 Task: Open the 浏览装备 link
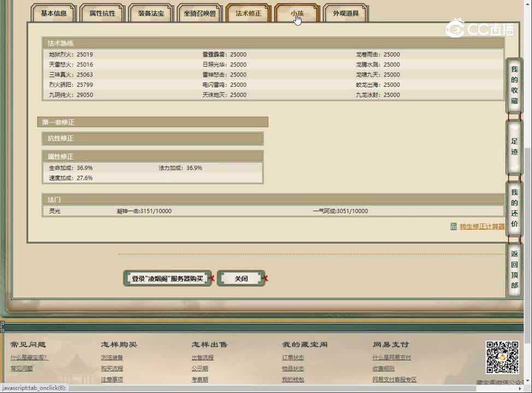click(112, 358)
